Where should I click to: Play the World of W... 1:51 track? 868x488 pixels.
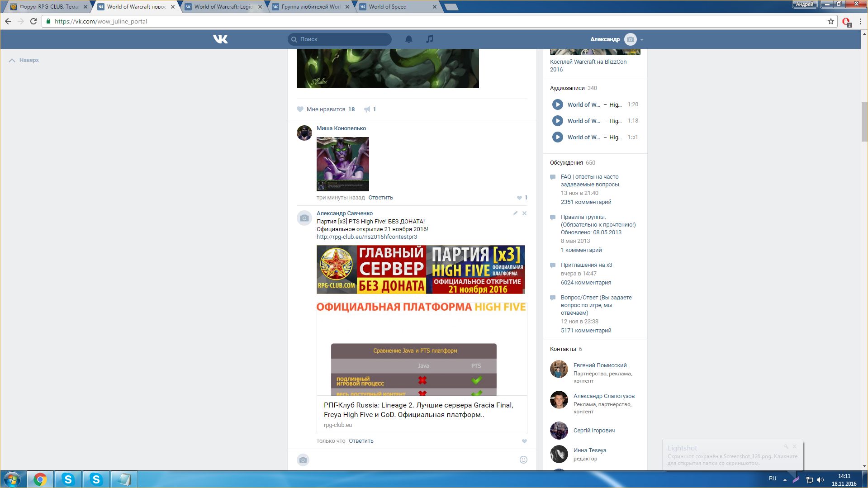pyautogui.click(x=558, y=137)
